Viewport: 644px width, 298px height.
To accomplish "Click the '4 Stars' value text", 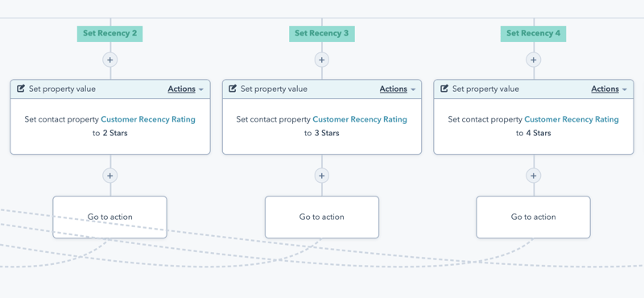I will (539, 133).
